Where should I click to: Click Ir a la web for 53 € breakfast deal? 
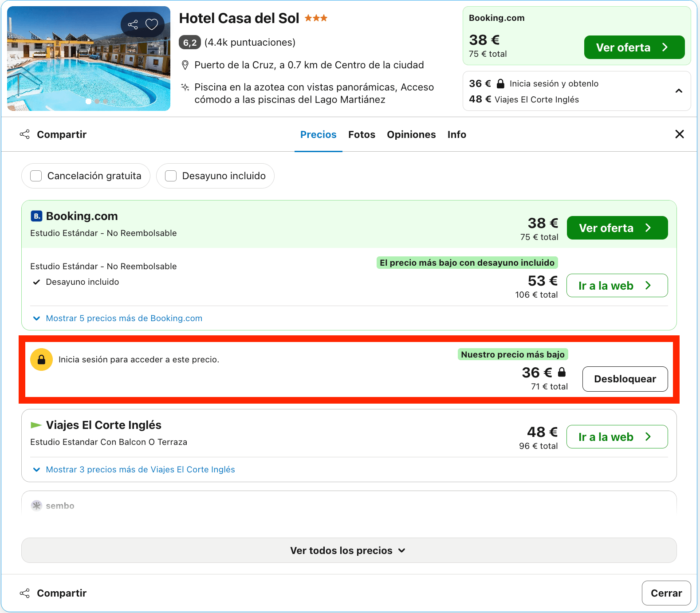[617, 286]
